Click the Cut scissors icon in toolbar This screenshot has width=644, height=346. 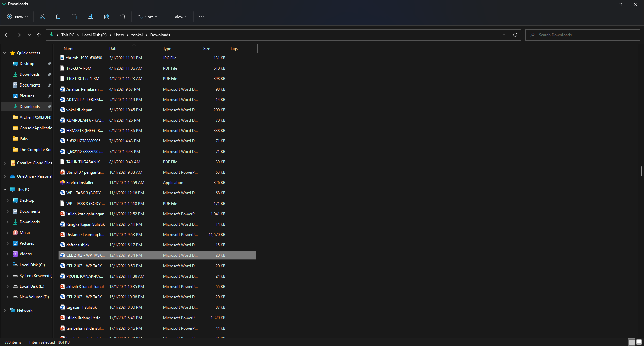point(42,17)
